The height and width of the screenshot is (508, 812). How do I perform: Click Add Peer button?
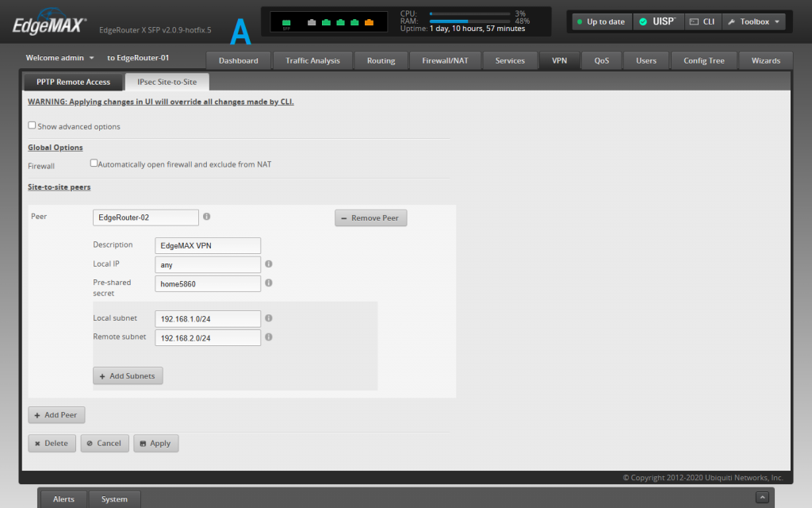pyautogui.click(x=56, y=414)
